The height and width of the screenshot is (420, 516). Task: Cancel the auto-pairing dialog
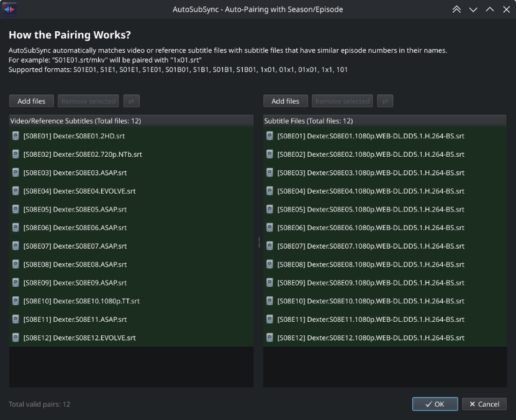[x=484, y=404]
